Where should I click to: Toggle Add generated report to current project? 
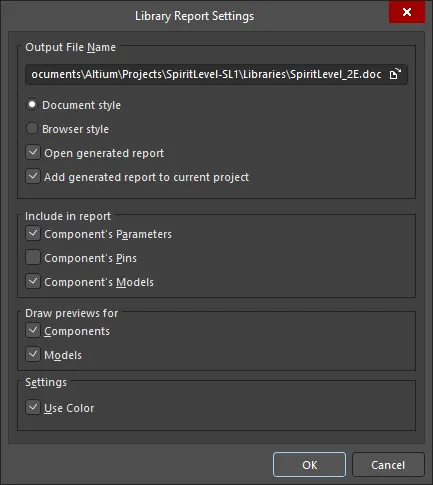(x=33, y=177)
